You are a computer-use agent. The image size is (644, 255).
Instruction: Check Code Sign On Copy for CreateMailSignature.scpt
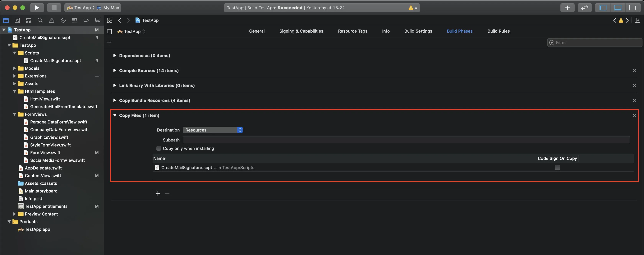coord(557,168)
